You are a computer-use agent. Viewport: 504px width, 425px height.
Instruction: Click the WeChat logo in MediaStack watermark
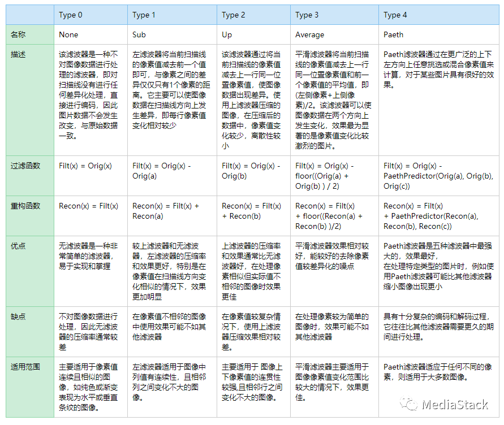pyautogui.click(x=408, y=404)
